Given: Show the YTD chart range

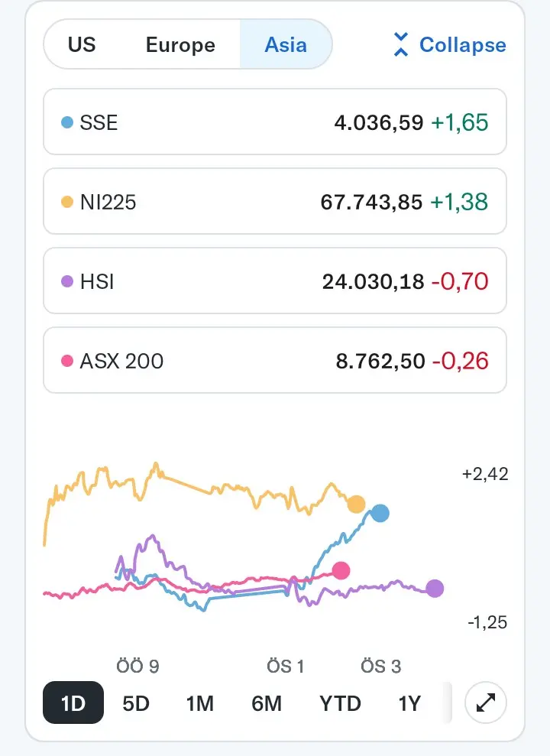Looking at the screenshot, I should [x=340, y=703].
